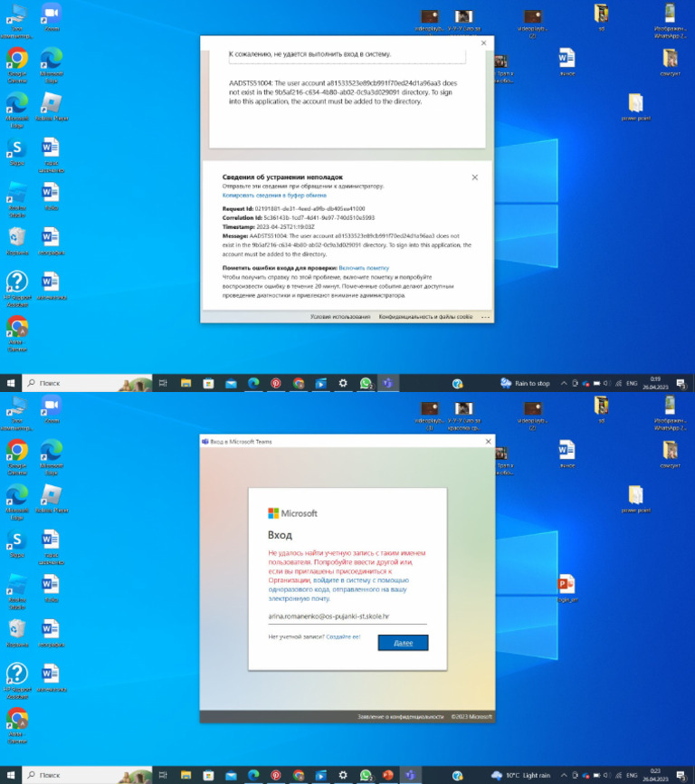The height and width of the screenshot is (784, 695).
Task: Open Skype shortcut on lower desktop
Action: [x=17, y=544]
